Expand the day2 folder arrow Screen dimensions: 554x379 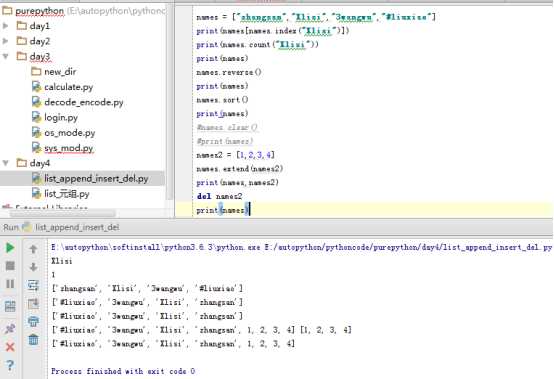click(x=5, y=41)
